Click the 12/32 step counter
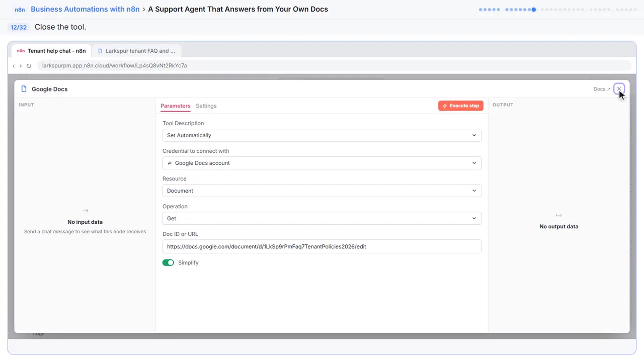Screen dimensions: 644x362 (19, 27)
